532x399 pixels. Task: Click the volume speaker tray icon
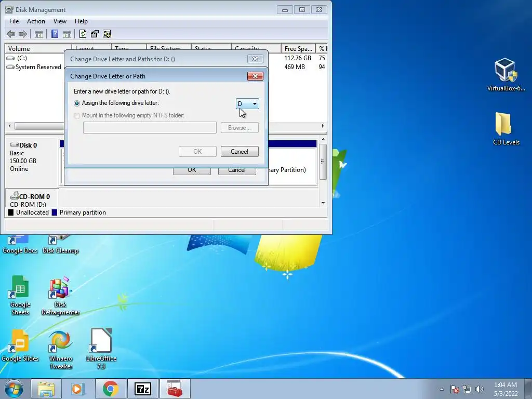pos(480,389)
